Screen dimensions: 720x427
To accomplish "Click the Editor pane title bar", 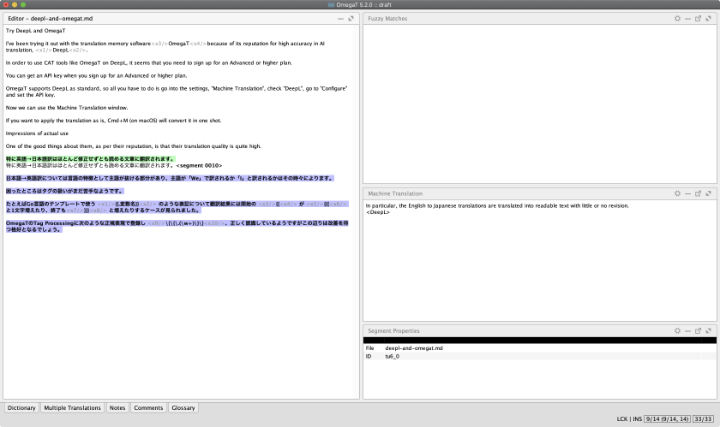I will pyautogui.click(x=181, y=19).
